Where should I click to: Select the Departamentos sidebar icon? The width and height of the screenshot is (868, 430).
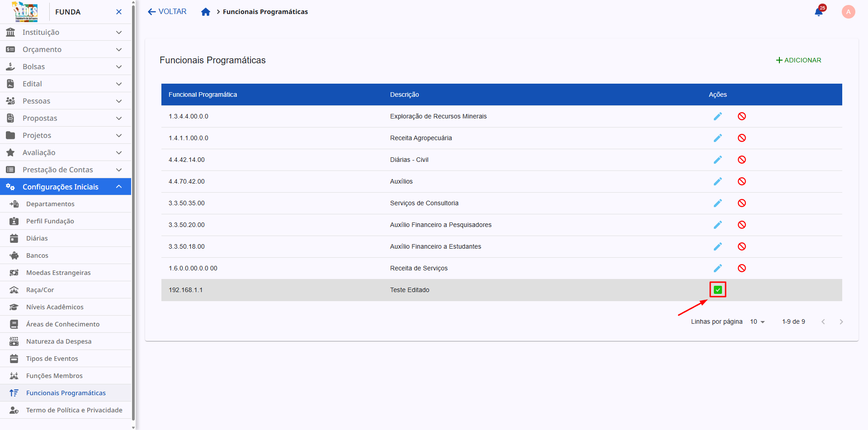[14, 204]
